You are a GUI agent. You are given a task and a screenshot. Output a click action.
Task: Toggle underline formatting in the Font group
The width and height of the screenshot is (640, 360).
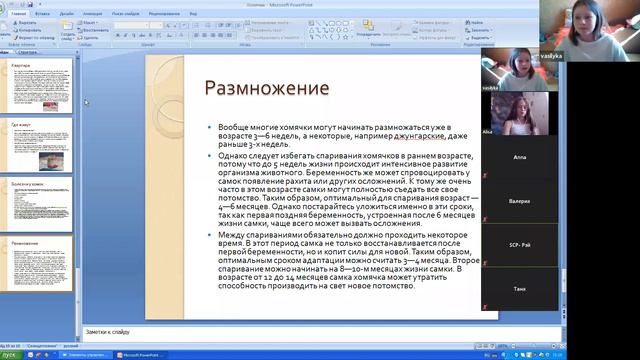pyautogui.click(x=133, y=36)
